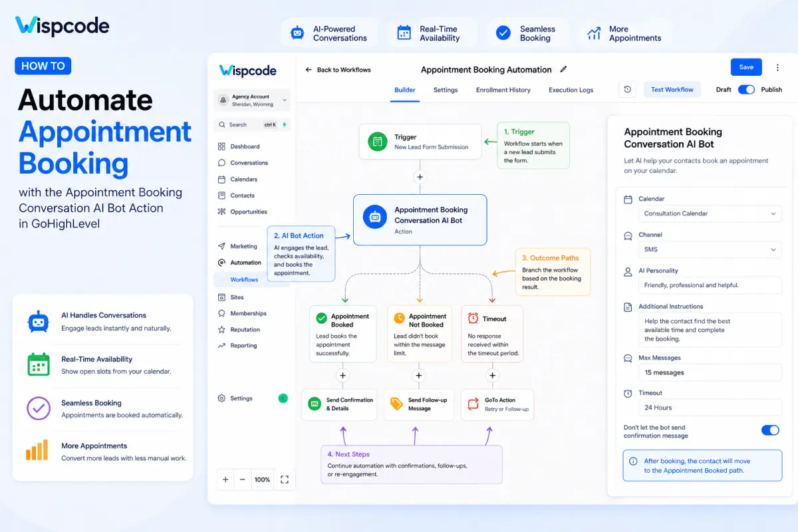The width and height of the screenshot is (798, 532).
Task: Open the Channel SMS dropdown
Action: coord(710,250)
